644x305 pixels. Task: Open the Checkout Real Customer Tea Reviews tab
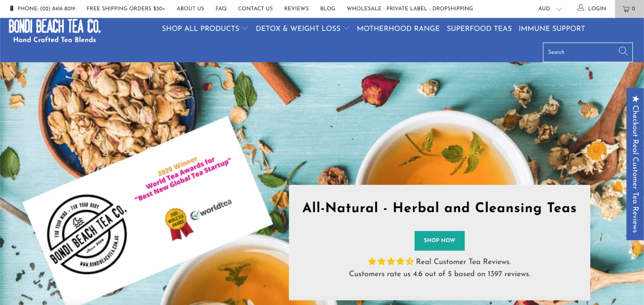(635, 164)
